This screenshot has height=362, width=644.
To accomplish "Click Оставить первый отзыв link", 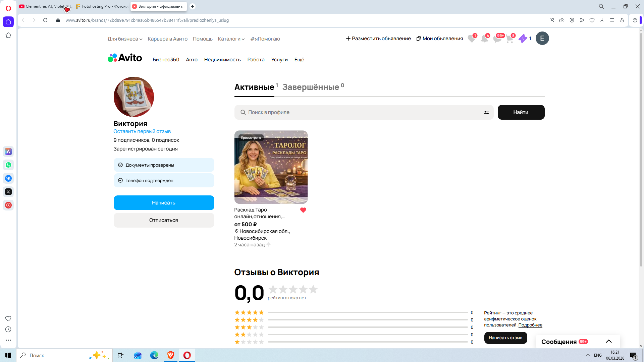I will (x=142, y=131).
